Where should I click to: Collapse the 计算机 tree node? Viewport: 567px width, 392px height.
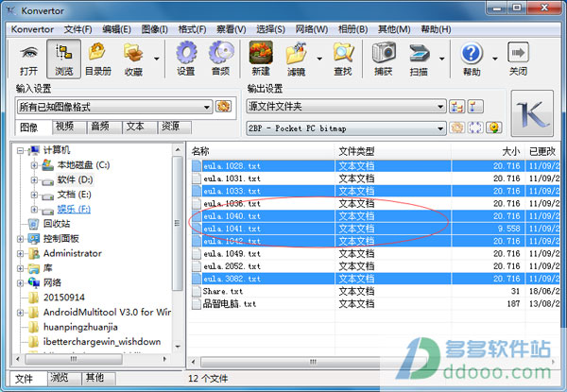(20, 150)
